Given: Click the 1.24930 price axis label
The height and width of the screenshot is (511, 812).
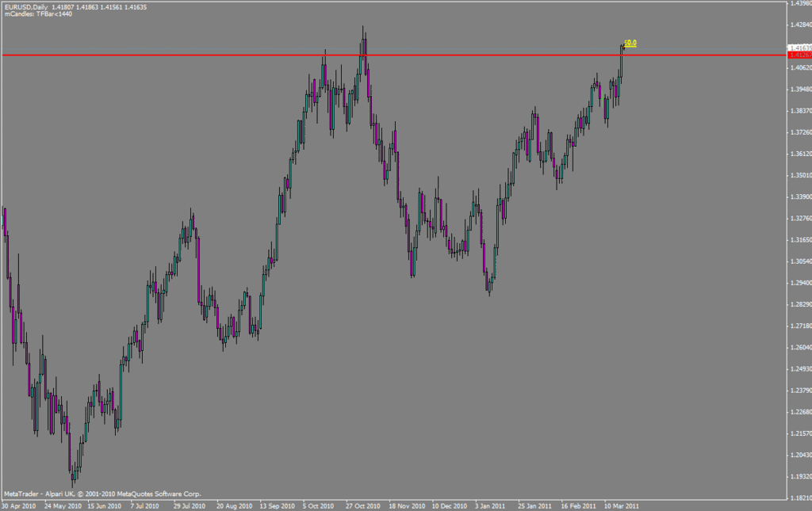Looking at the screenshot, I should (x=801, y=368).
